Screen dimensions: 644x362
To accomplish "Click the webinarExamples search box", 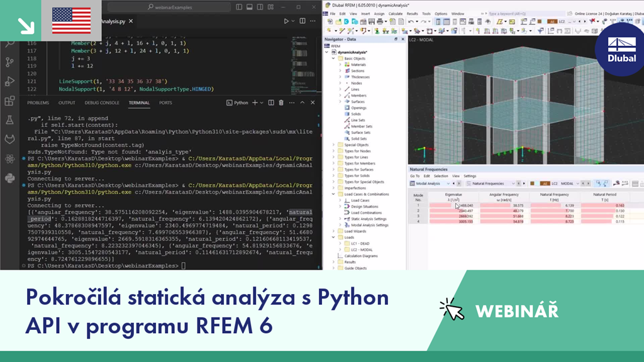I will click(170, 7).
